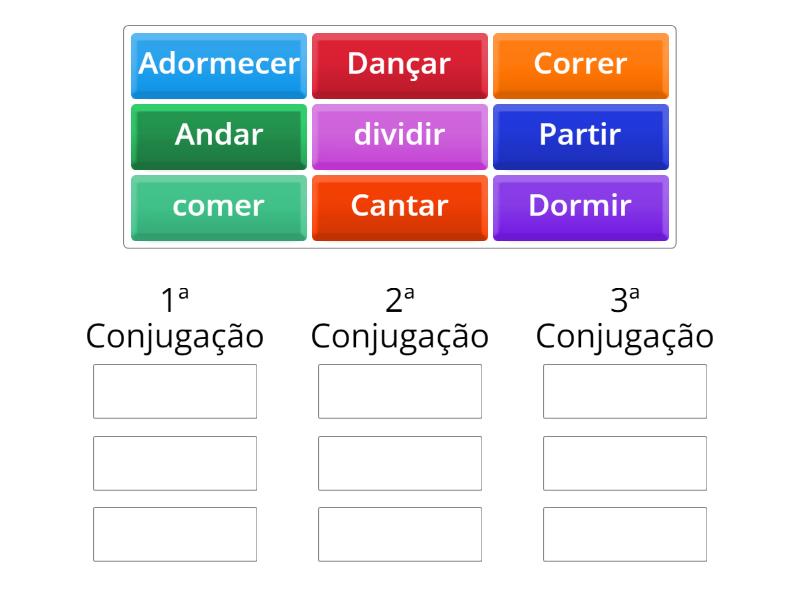The image size is (800, 600).
Task: Click the 3ª Conjugação heading
Action: (x=625, y=315)
